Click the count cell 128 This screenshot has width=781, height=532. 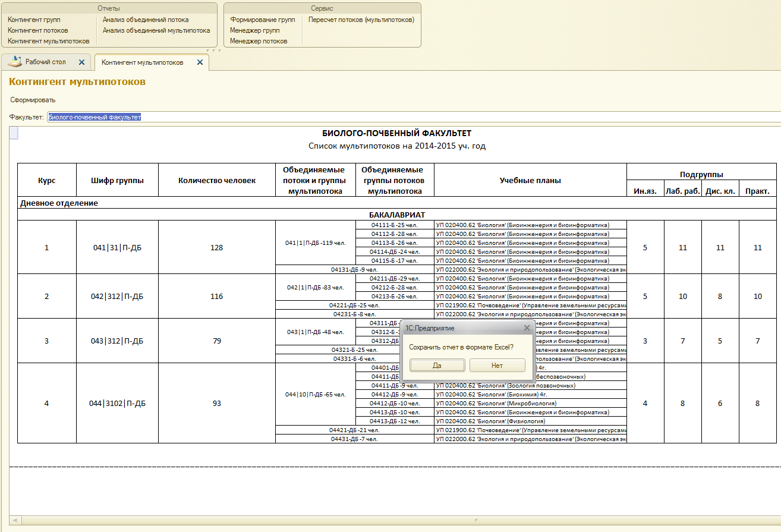click(x=217, y=247)
